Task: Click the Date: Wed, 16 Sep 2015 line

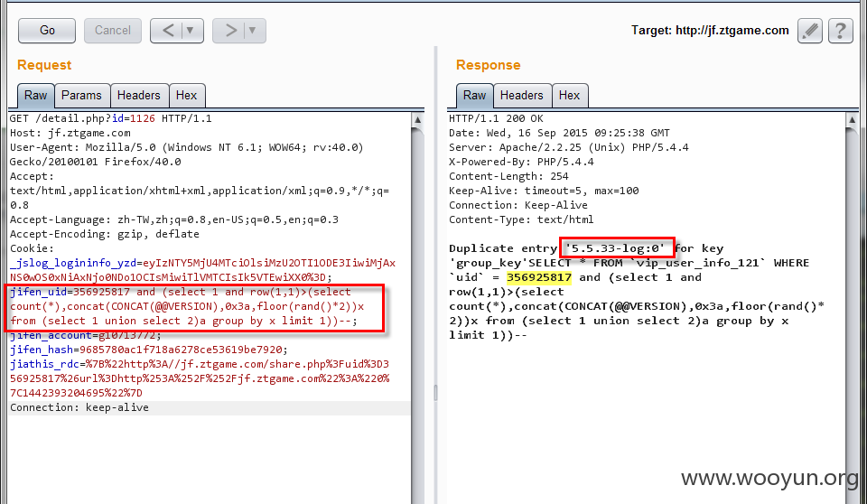Action: (559, 133)
